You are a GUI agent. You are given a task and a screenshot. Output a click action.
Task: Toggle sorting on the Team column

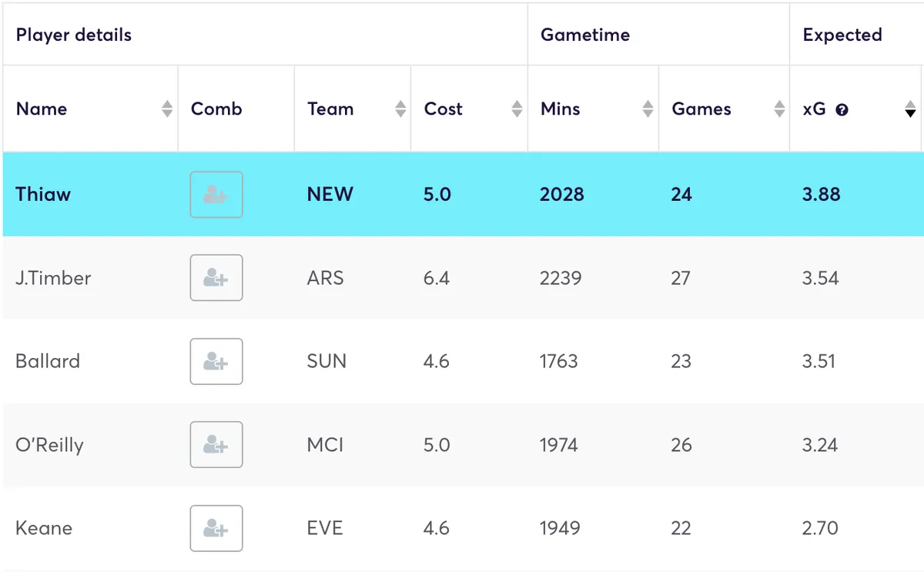click(x=400, y=109)
